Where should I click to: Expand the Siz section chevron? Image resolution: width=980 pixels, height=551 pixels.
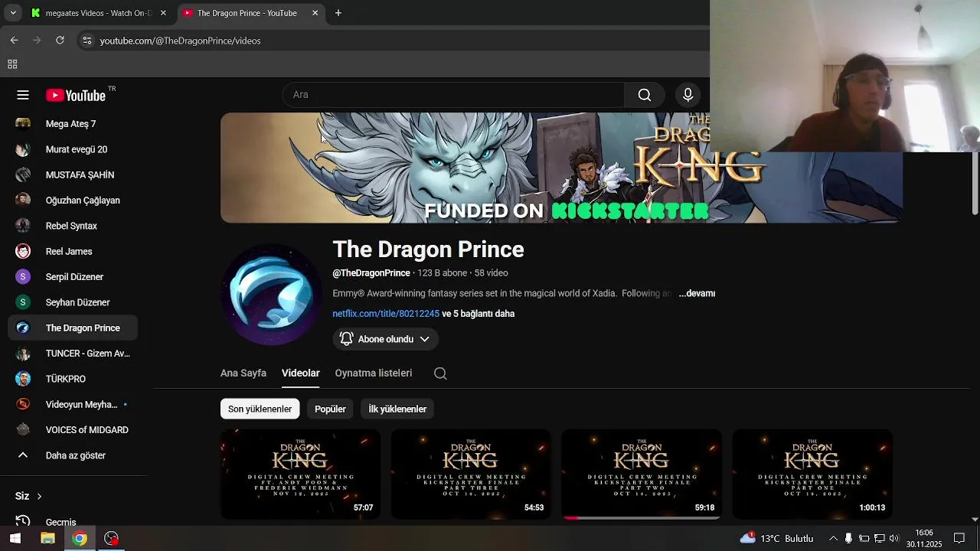pyautogui.click(x=39, y=496)
